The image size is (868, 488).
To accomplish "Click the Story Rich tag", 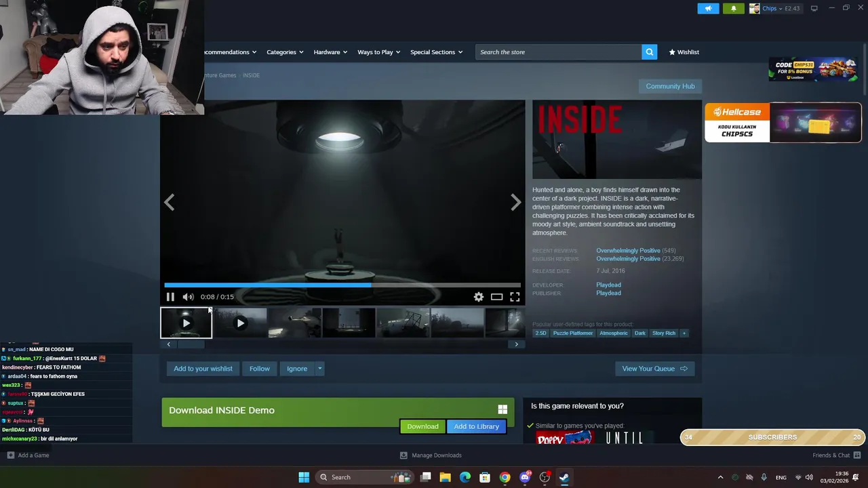I will [x=664, y=333].
